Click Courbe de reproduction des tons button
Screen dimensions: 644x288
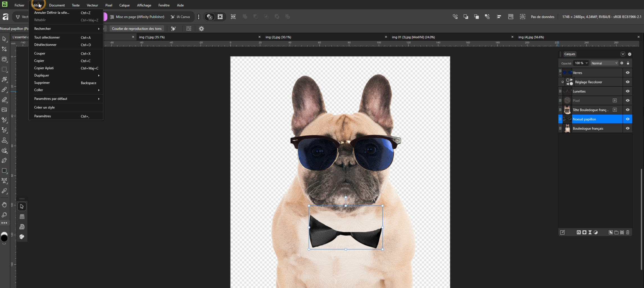click(137, 29)
